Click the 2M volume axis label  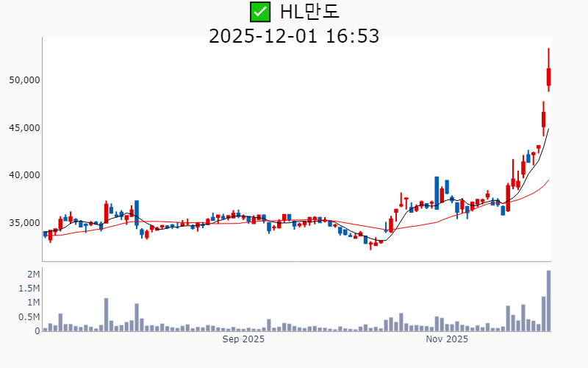pos(33,274)
